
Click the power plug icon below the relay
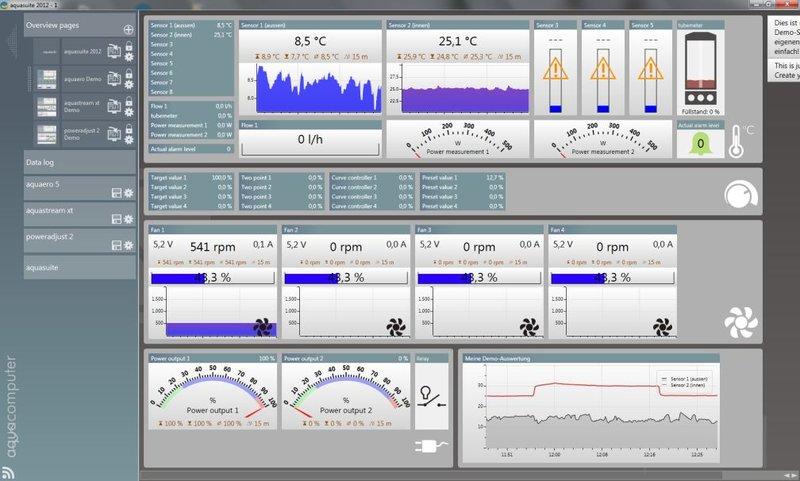[x=431, y=446]
